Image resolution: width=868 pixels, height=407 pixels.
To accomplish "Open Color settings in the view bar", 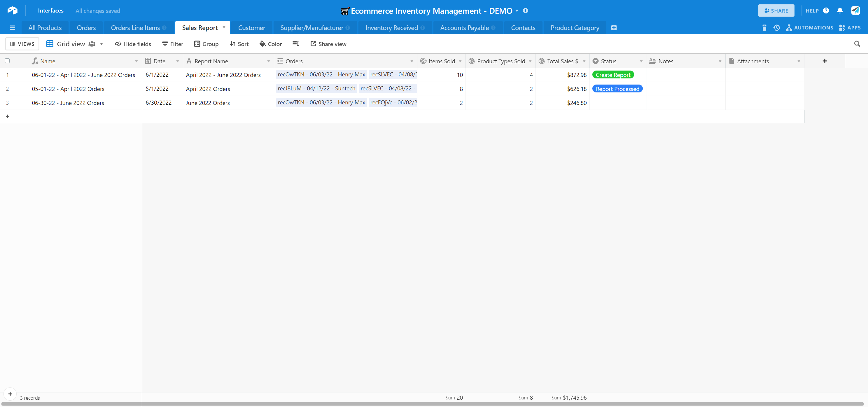I will coord(271,44).
